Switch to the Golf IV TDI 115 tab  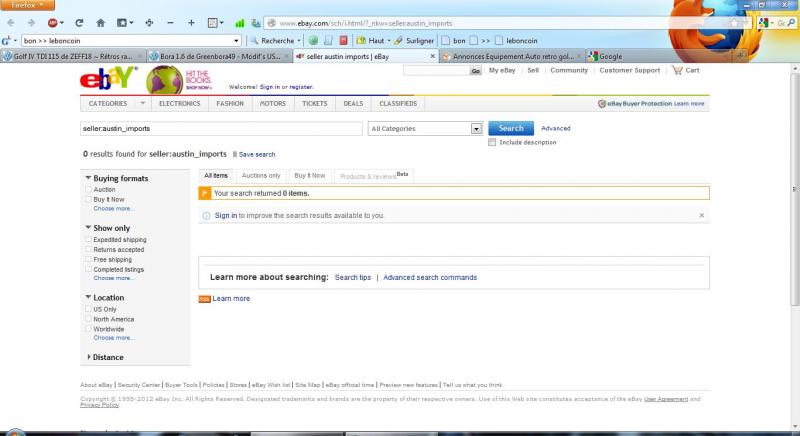(x=73, y=57)
